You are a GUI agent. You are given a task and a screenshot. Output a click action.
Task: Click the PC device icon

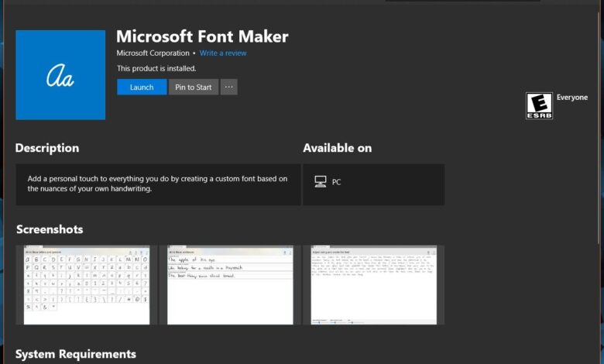pos(320,181)
